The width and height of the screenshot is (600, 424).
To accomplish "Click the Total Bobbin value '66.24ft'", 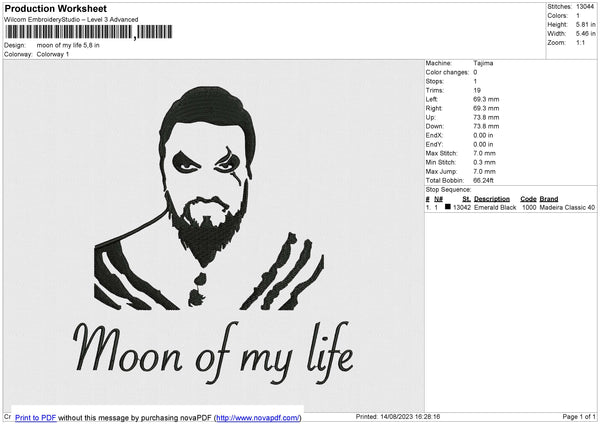I will (483, 181).
